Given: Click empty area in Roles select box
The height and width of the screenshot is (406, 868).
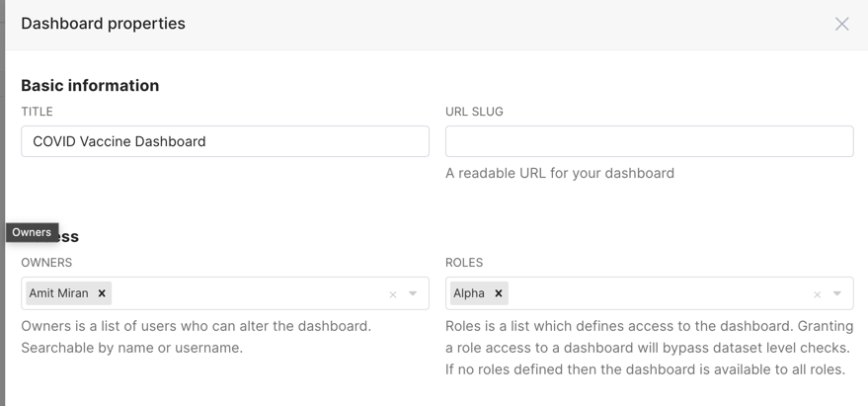Looking at the screenshot, I should click(652, 293).
